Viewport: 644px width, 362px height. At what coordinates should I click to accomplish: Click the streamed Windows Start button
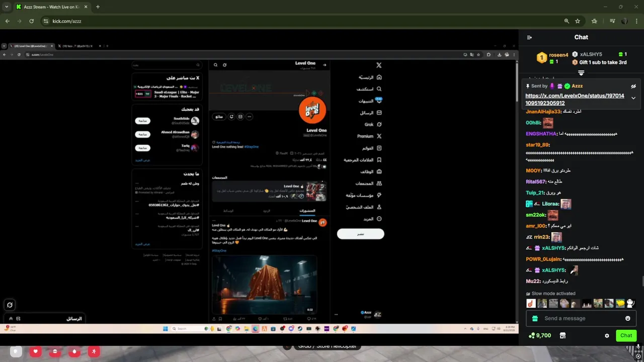point(165,329)
